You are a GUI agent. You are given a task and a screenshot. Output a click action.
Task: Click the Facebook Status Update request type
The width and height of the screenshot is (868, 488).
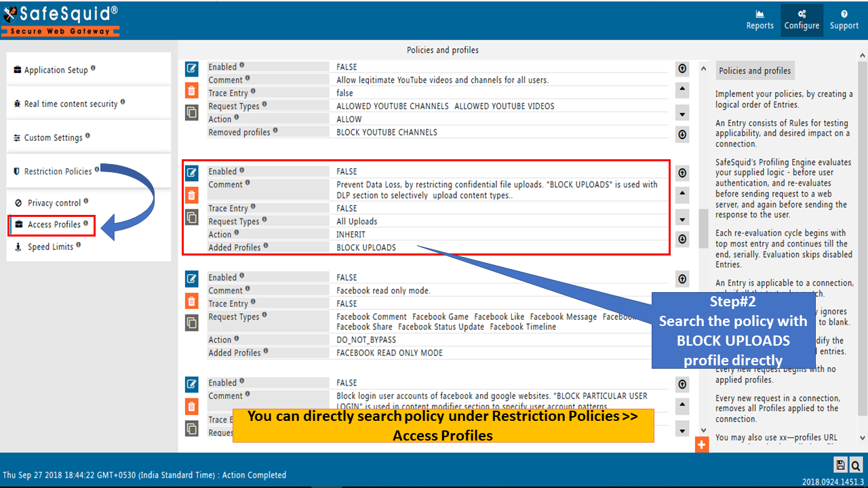[x=441, y=327]
